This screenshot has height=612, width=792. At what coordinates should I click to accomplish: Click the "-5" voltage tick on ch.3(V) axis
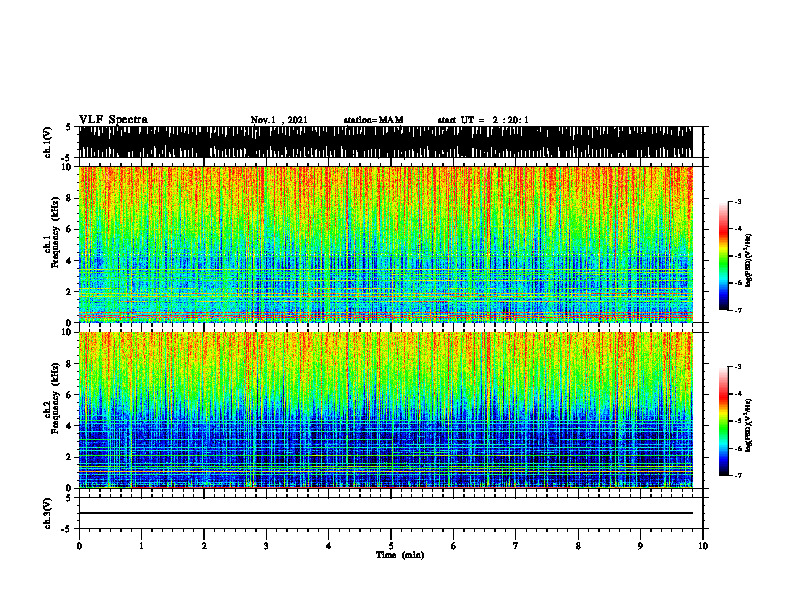tap(67, 529)
